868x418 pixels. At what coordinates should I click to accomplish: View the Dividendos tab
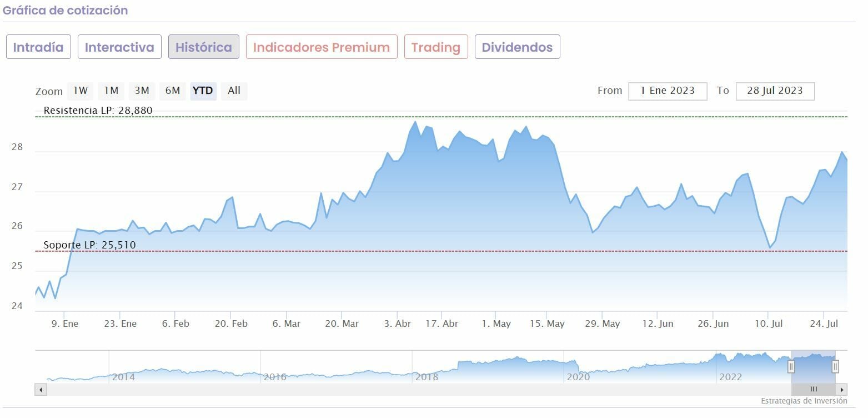(517, 47)
